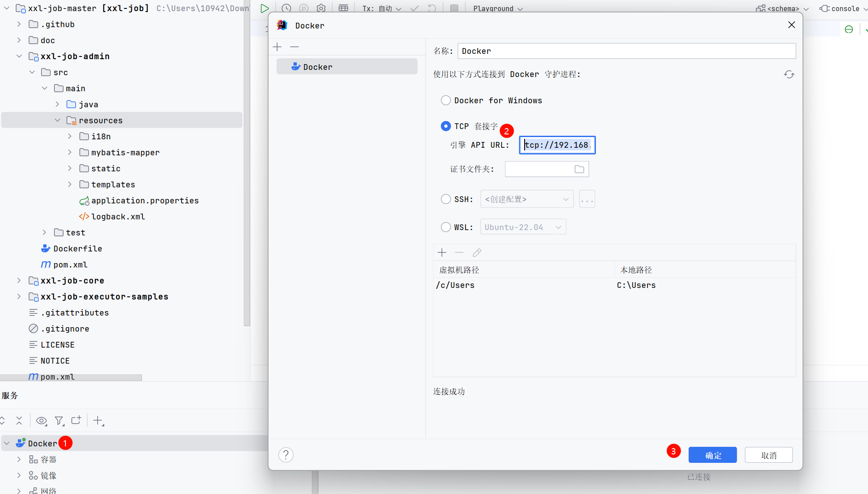868x494 pixels.
Task: Select xxl-job-executor-samples module
Action: [x=99, y=297]
